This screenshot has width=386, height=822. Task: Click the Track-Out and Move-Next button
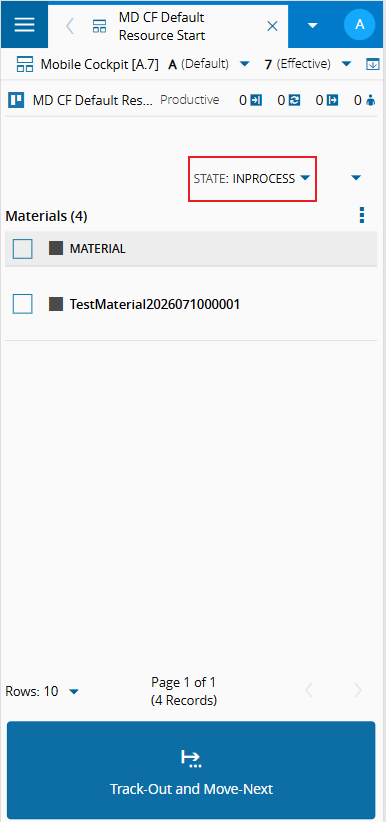click(x=191, y=770)
